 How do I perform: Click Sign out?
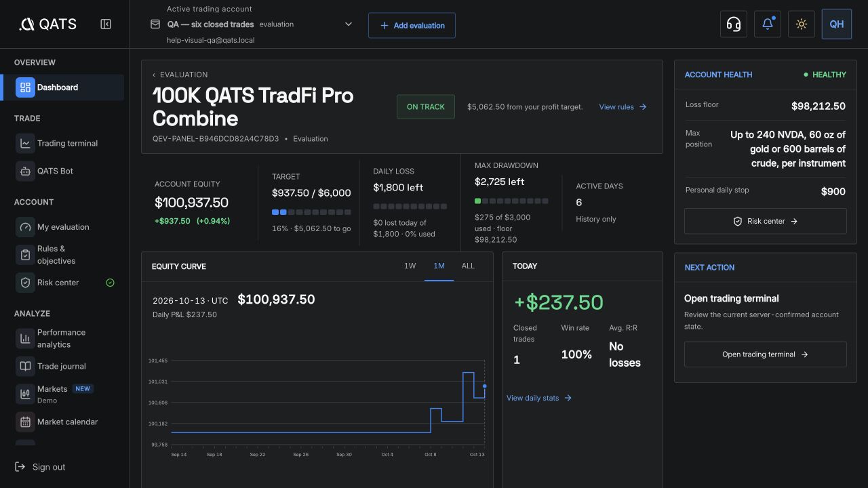[41, 467]
